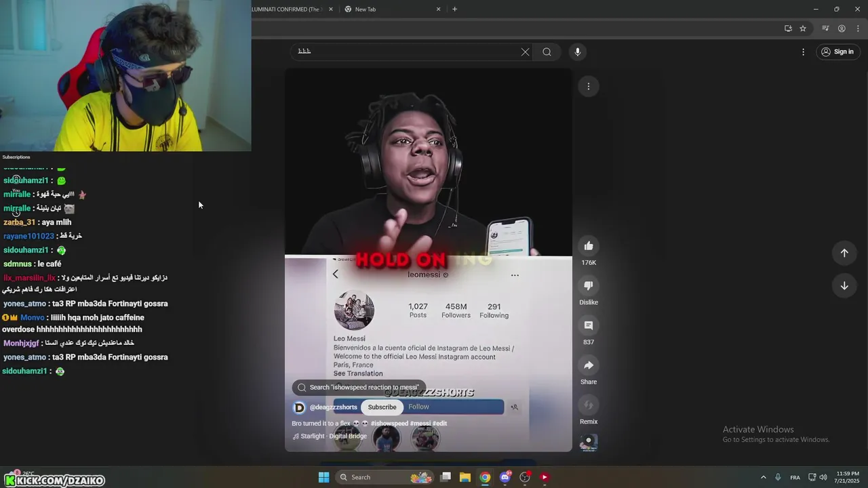Open YouTube settings three-dot menu
The image size is (868, 488).
click(803, 52)
